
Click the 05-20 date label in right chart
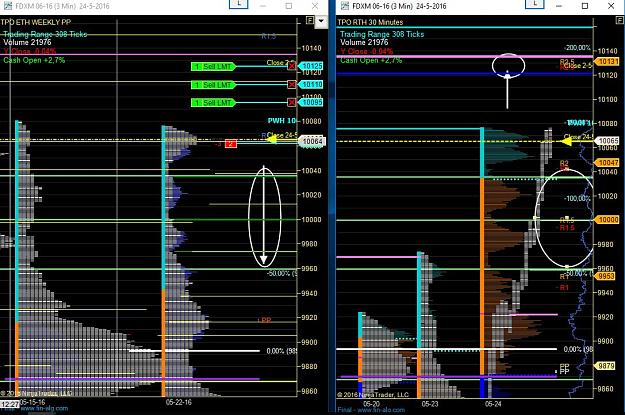(x=371, y=404)
